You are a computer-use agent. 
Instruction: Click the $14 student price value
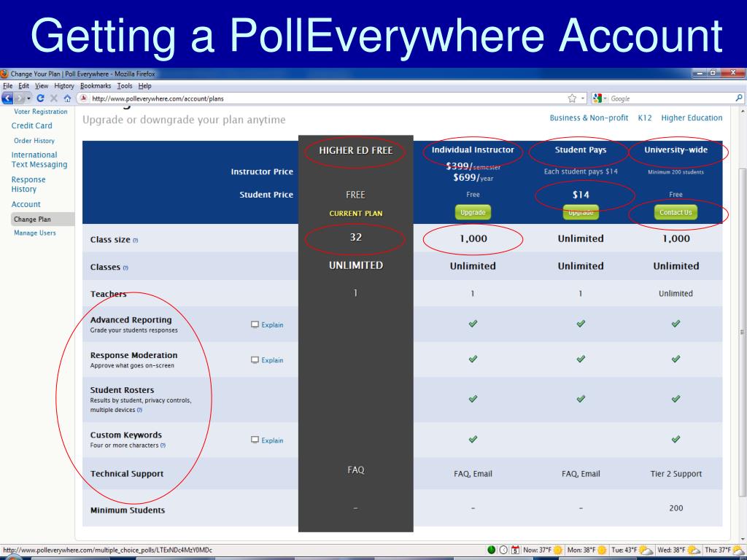(581, 195)
